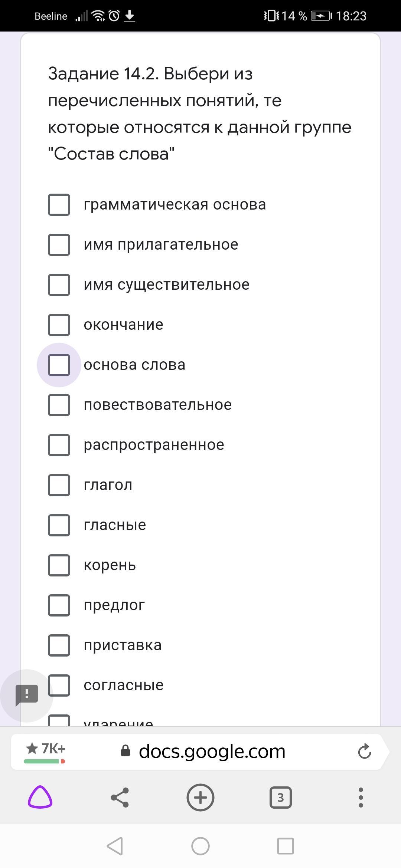Open the tab switcher showing 3 tabs
The image size is (401, 868).
coord(280,797)
